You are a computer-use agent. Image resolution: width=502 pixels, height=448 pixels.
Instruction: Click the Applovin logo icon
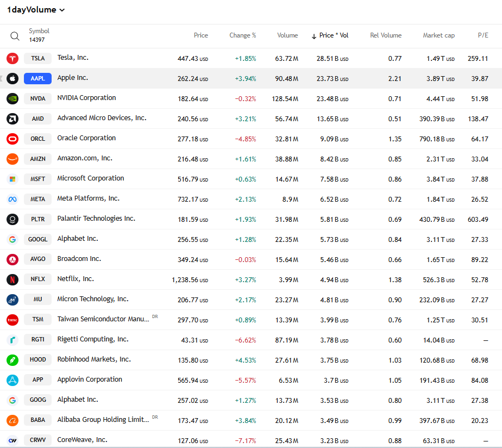12,380
